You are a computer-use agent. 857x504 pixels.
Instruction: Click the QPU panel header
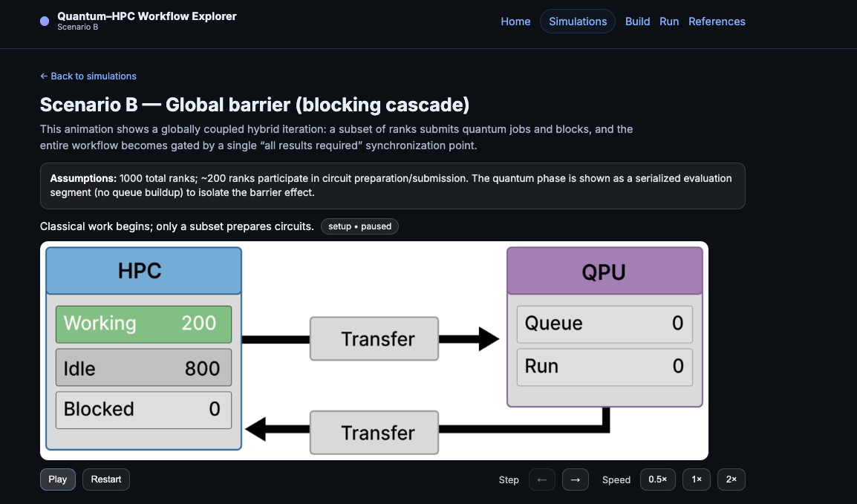tap(605, 272)
